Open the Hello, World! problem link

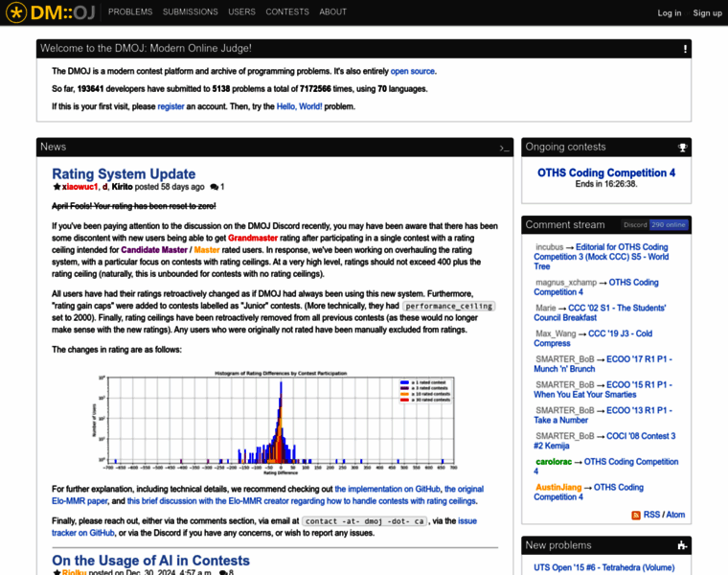click(x=299, y=106)
